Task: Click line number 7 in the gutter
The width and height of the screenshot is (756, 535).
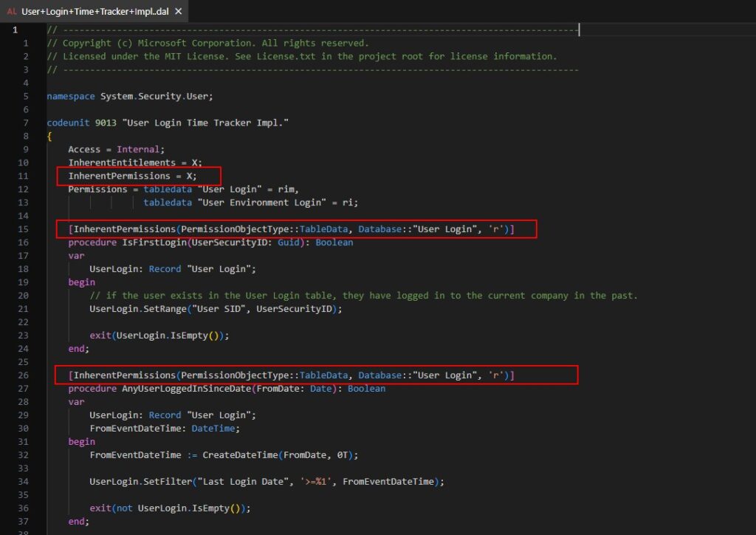Action: (x=26, y=123)
